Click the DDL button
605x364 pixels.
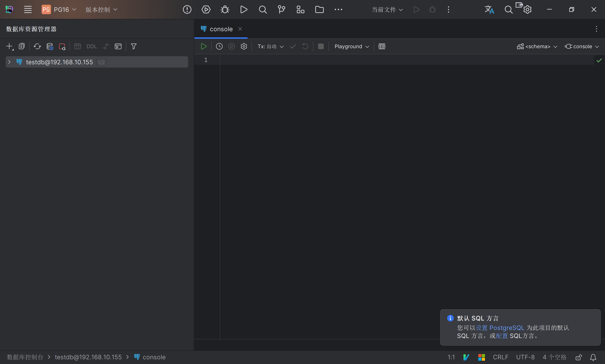coord(92,46)
